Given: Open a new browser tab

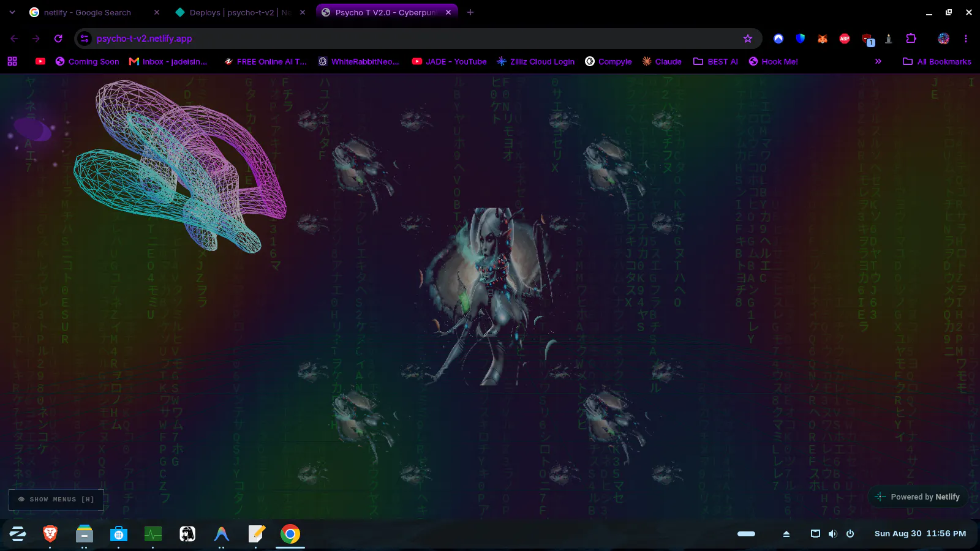Looking at the screenshot, I should (x=470, y=12).
